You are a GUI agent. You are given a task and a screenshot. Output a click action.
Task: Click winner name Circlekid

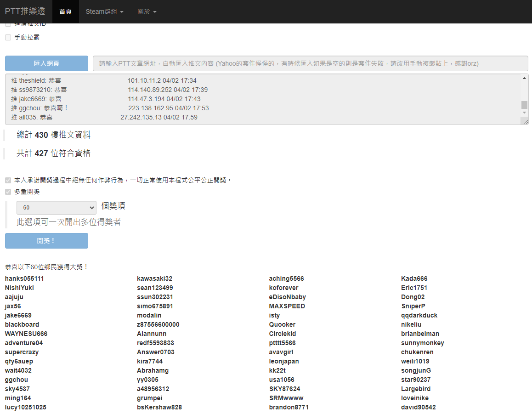[283, 334]
